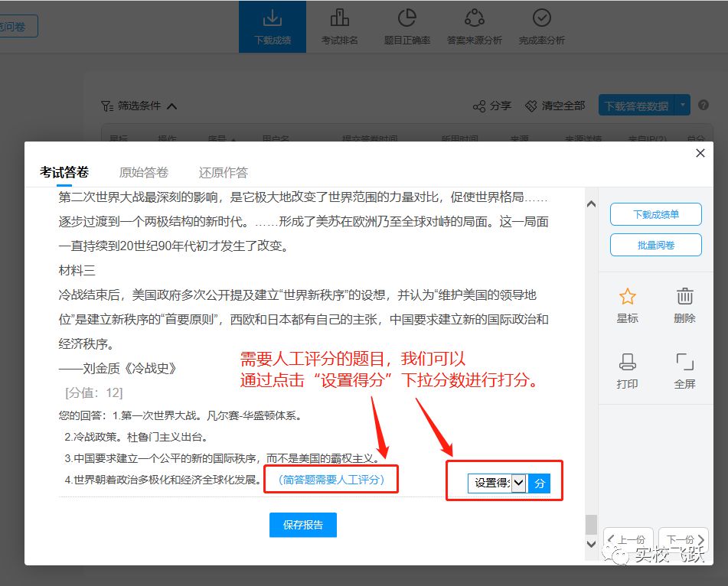Image resolution: width=728 pixels, height=586 pixels.
Task: Check the 完成率分析 completion analysis
Action: tap(542, 25)
